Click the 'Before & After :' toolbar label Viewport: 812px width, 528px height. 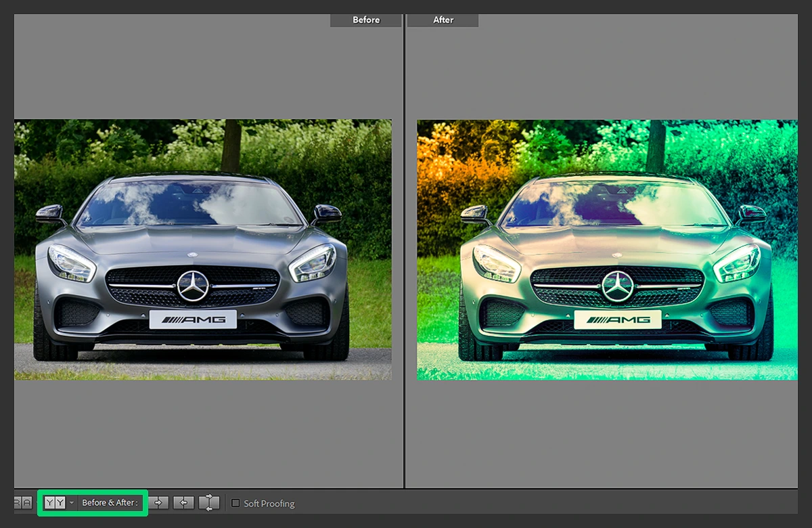(x=110, y=503)
